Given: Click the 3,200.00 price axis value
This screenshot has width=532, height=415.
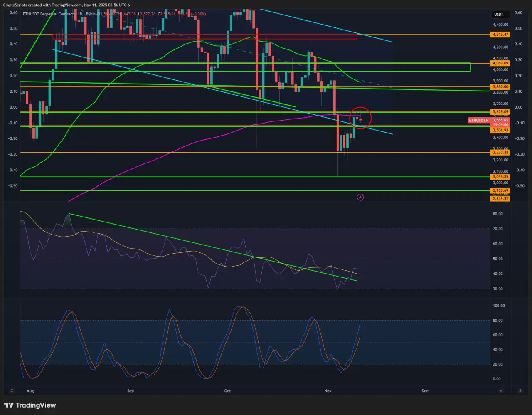Looking at the screenshot, I should [x=500, y=160].
